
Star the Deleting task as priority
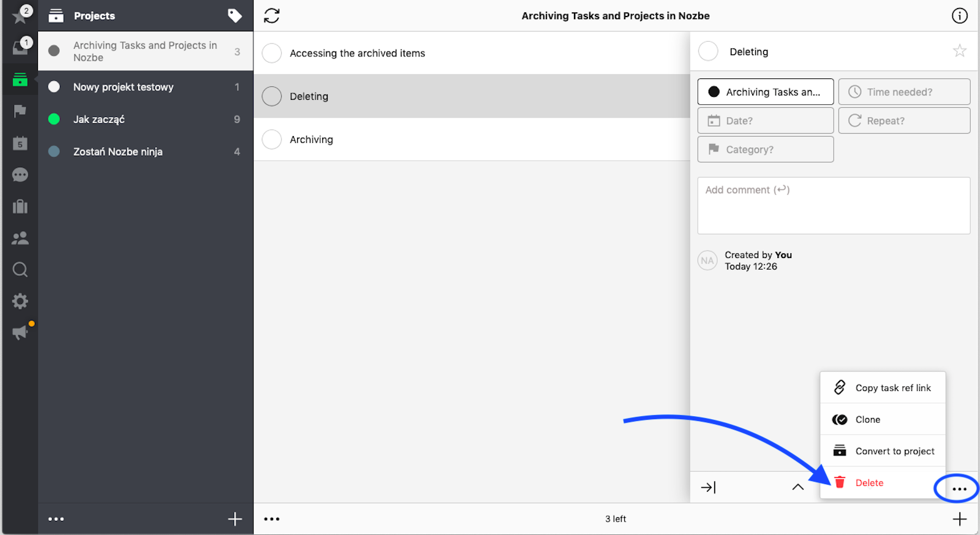[x=960, y=51]
